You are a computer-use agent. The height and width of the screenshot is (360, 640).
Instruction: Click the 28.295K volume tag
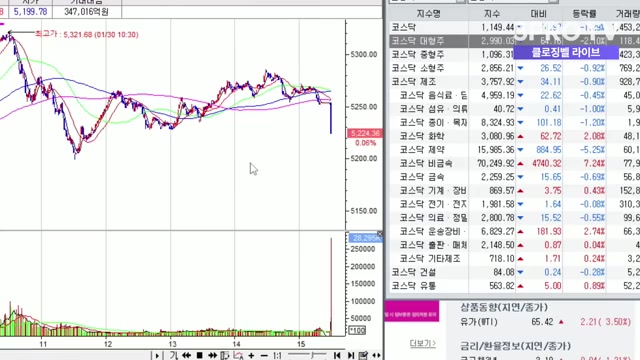pyautogui.click(x=365, y=238)
